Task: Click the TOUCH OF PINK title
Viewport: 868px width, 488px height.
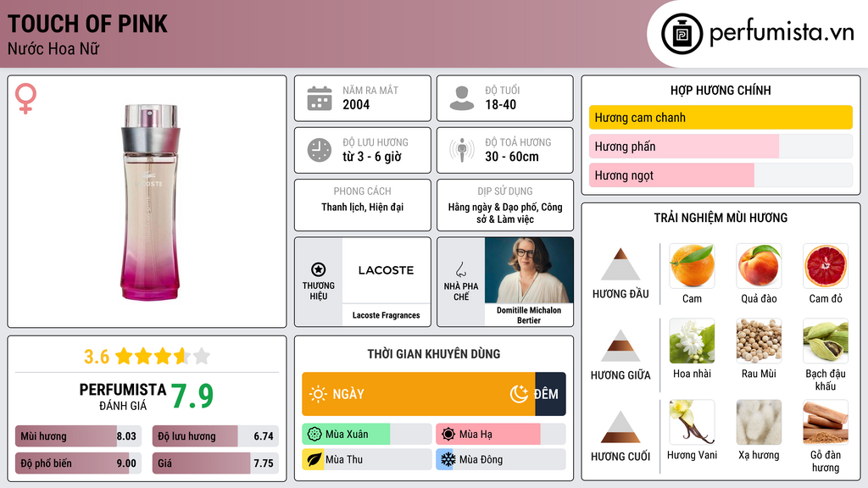Action: (87, 24)
